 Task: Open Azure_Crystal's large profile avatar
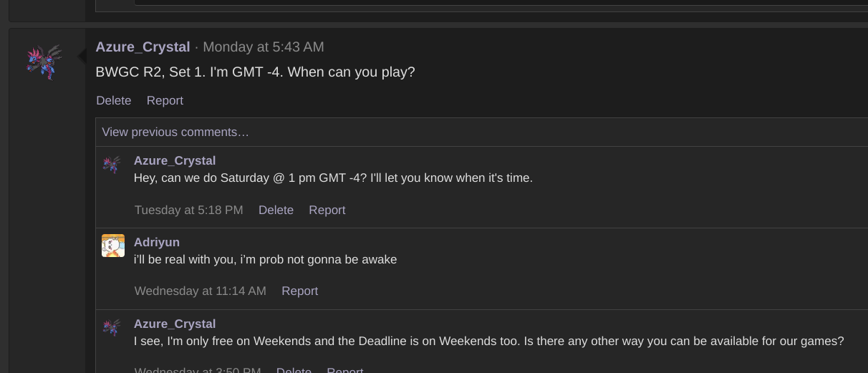point(44,62)
